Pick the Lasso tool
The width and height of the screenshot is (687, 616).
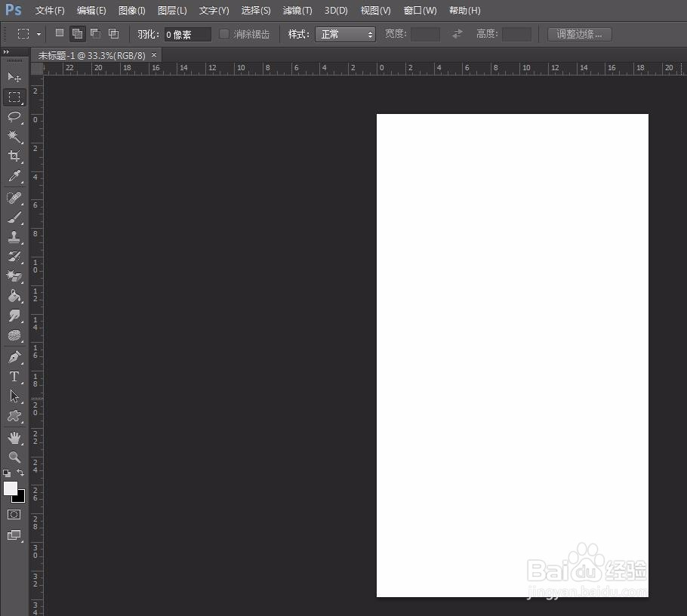pos(14,117)
